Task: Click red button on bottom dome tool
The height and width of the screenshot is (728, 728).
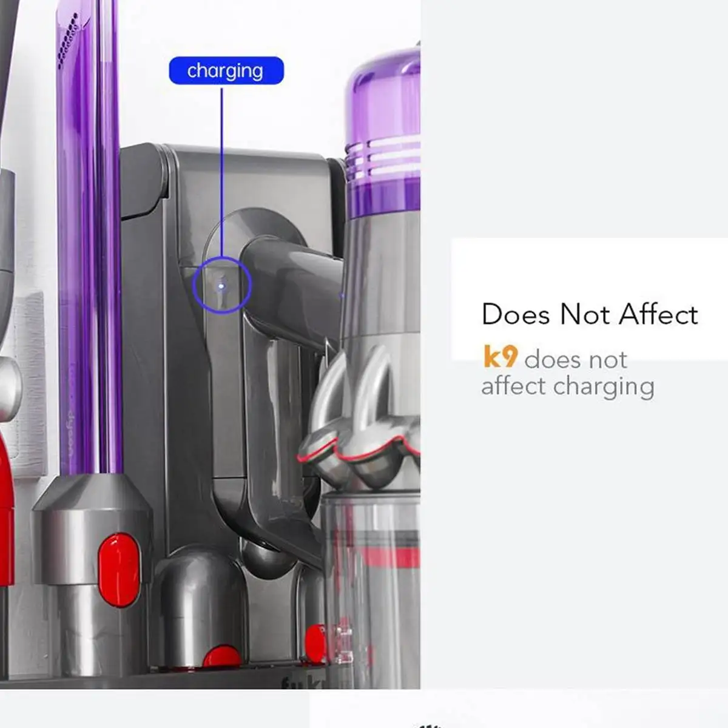Action: coord(221,656)
